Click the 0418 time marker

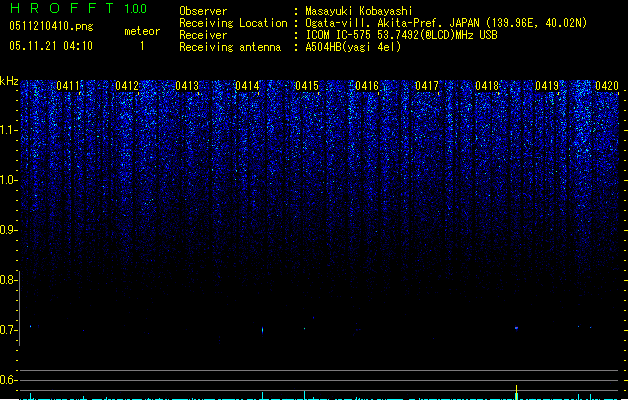487,86
